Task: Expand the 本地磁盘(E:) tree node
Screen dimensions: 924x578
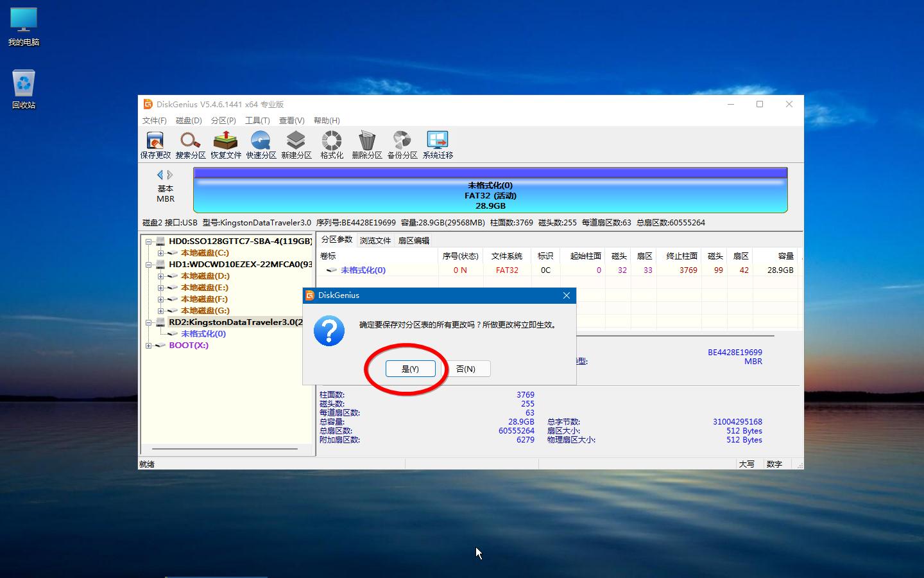Action: click(x=161, y=288)
